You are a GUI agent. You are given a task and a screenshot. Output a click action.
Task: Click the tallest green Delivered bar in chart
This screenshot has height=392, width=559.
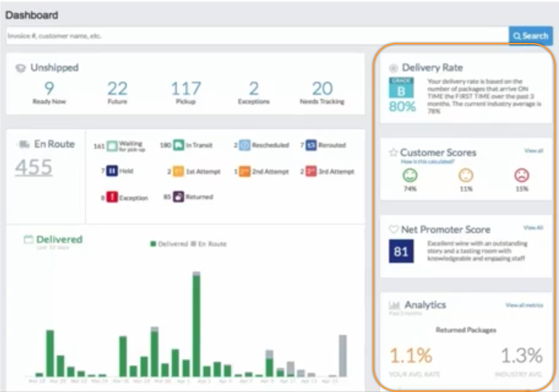coord(196,326)
